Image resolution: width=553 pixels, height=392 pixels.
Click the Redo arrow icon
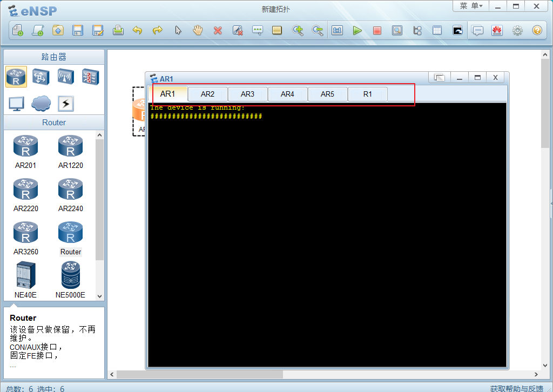[x=158, y=30]
